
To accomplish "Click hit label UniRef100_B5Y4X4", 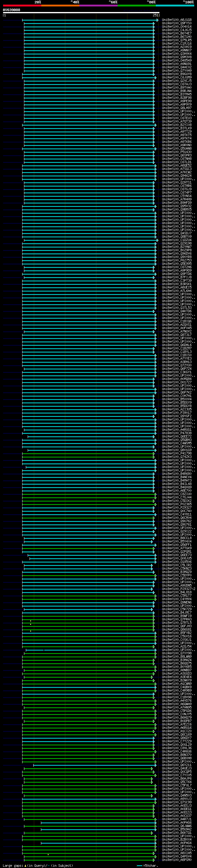I will (177, 542).
